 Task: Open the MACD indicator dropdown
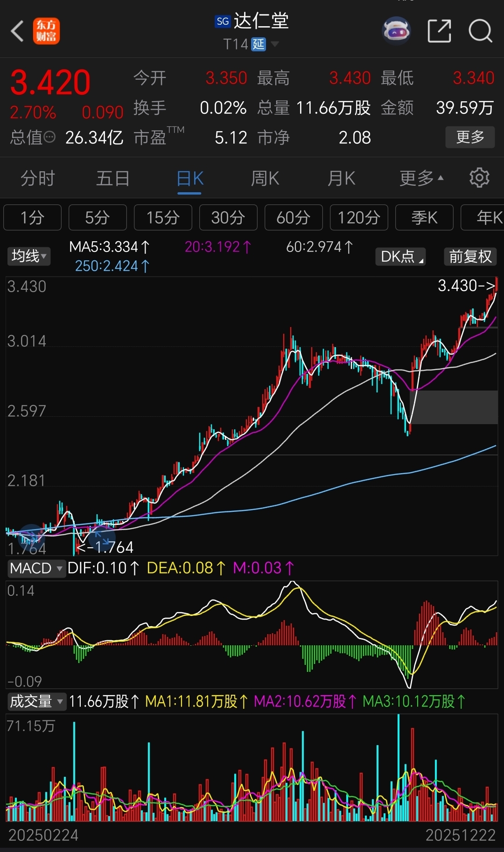[x=36, y=568]
